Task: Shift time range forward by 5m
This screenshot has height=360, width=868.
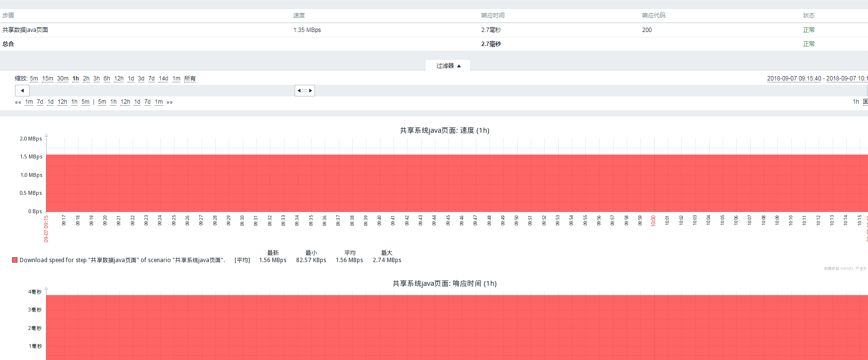Action: click(102, 102)
